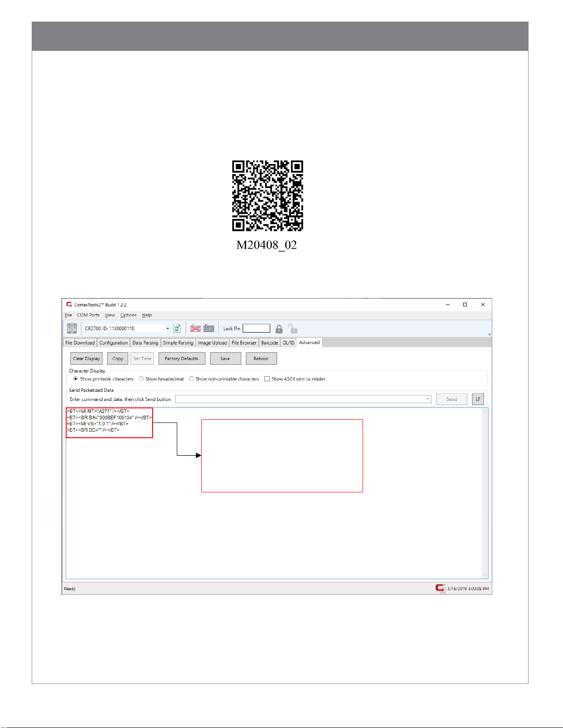The image size is (563, 728).
Task: Select Show non-printable characters option
Action: [x=191, y=379]
